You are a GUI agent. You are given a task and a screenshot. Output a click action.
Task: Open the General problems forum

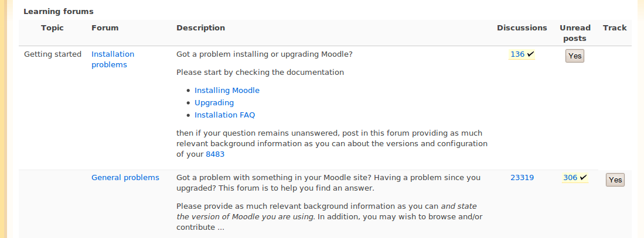pos(125,177)
